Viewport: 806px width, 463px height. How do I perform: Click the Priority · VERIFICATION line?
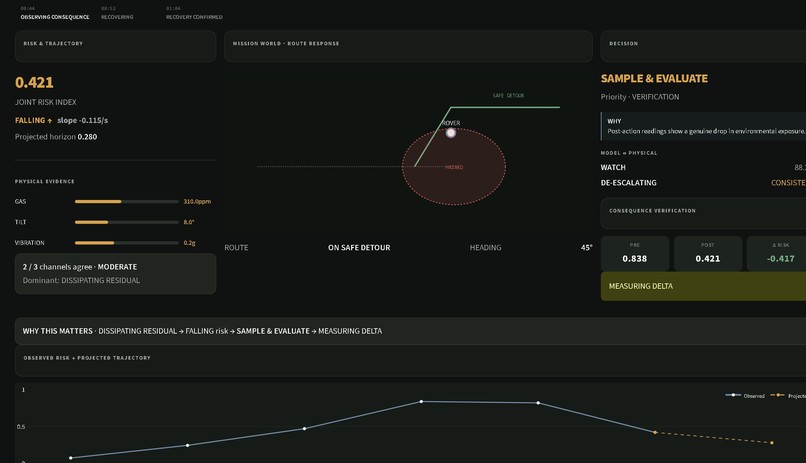(x=639, y=97)
